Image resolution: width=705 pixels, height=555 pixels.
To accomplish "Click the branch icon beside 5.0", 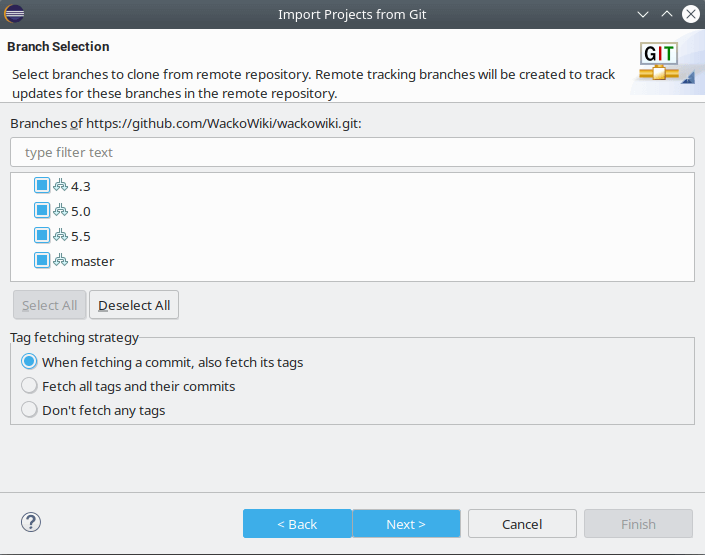I will (x=60, y=210).
